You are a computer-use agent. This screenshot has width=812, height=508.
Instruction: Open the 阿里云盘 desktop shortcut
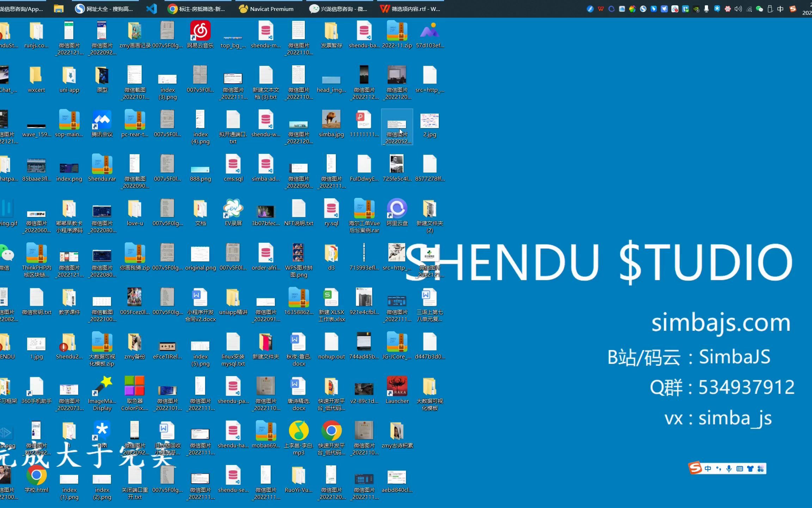(x=397, y=209)
